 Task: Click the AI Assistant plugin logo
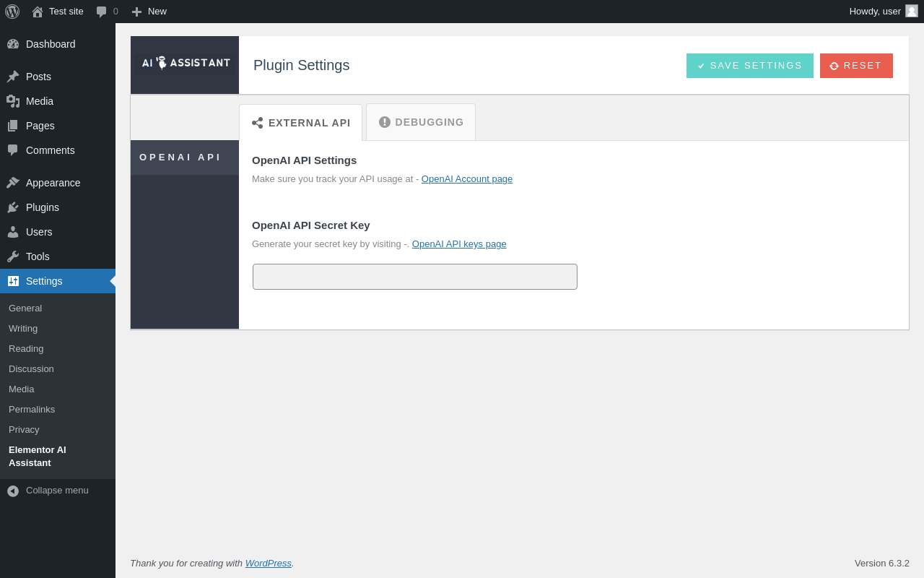[186, 64]
